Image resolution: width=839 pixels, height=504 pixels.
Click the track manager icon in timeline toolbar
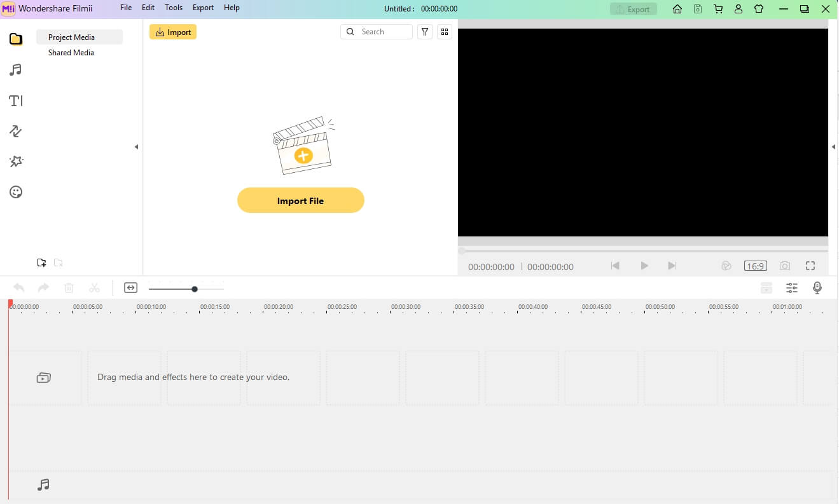click(766, 288)
